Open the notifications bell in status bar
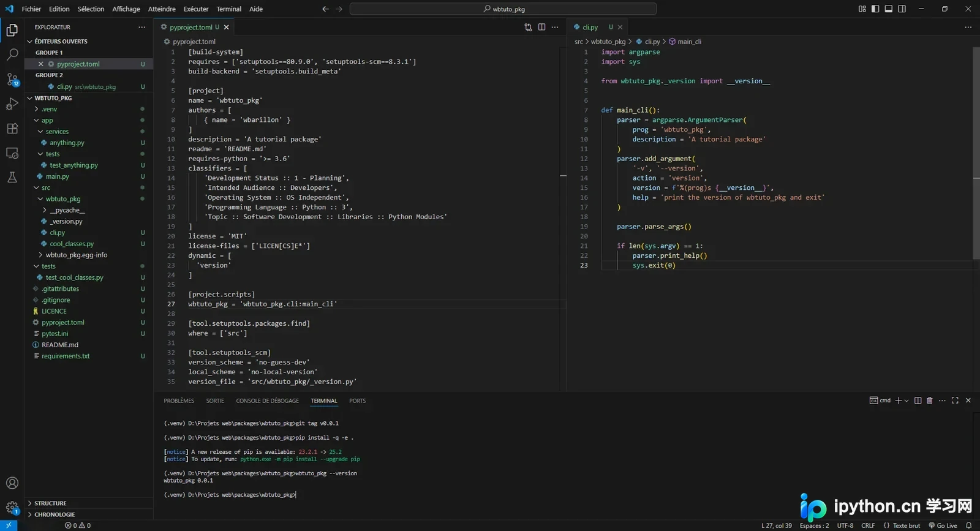980x531 pixels. tap(968, 525)
